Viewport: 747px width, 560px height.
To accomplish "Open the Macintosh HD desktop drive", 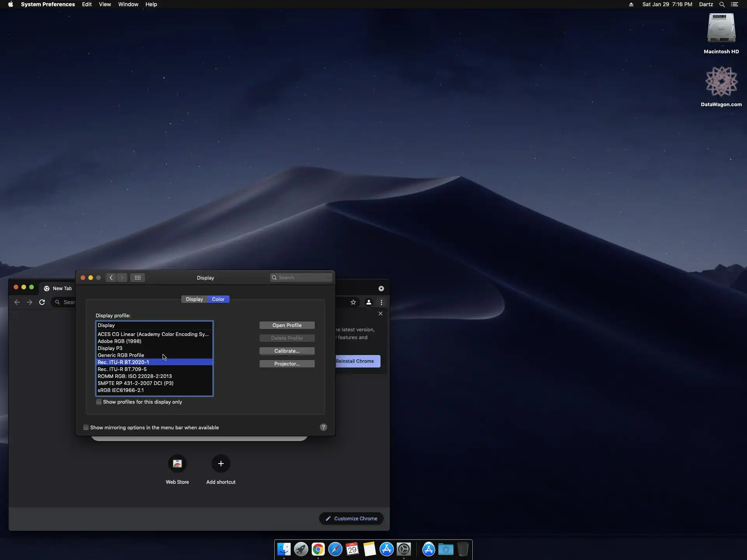I will tap(721, 28).
